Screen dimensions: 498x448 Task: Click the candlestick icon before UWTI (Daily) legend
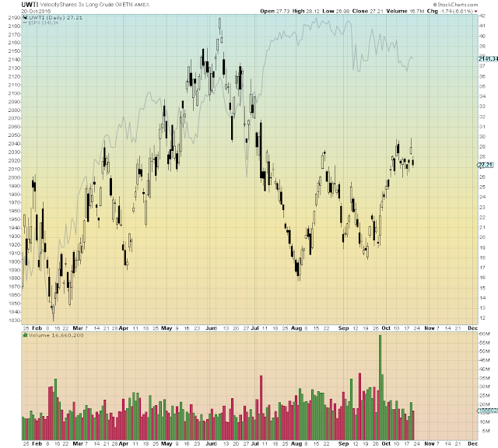tap(25, 18)
